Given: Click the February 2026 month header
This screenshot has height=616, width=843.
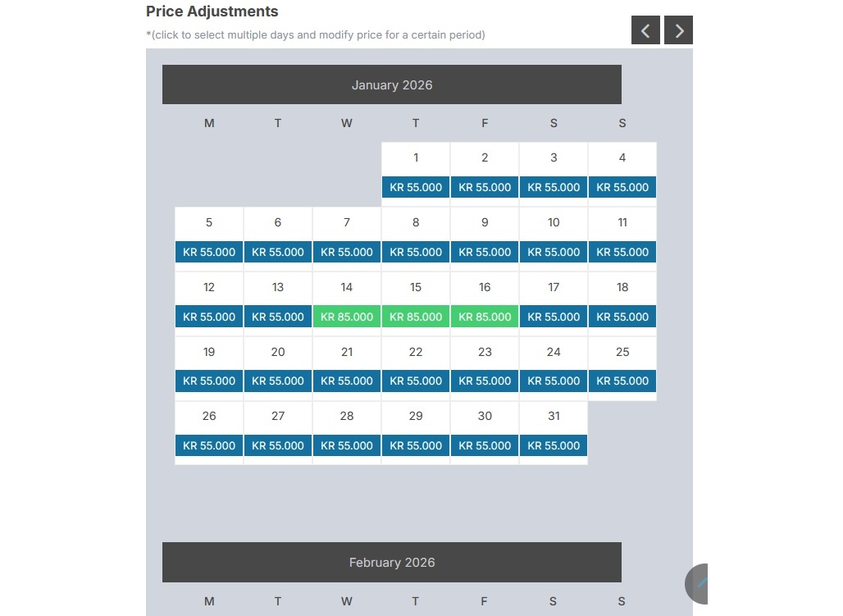Looking at the screenshot, I should (392, 563).
